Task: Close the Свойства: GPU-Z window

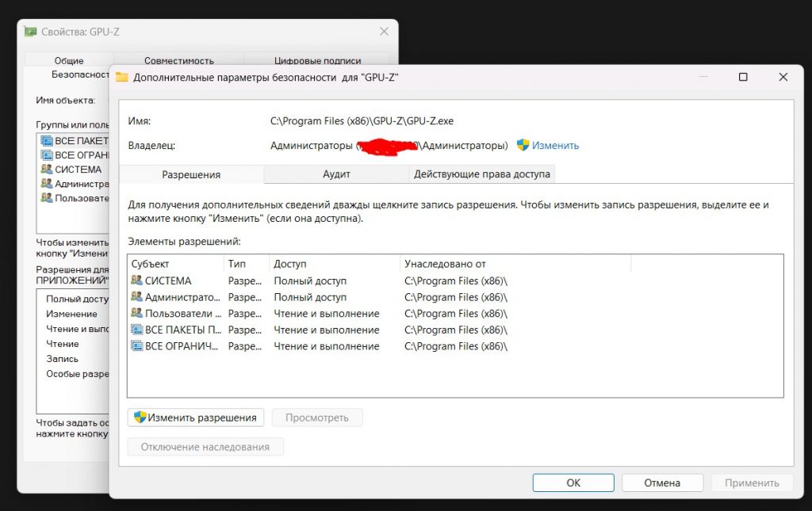Action: pos(385,32)
